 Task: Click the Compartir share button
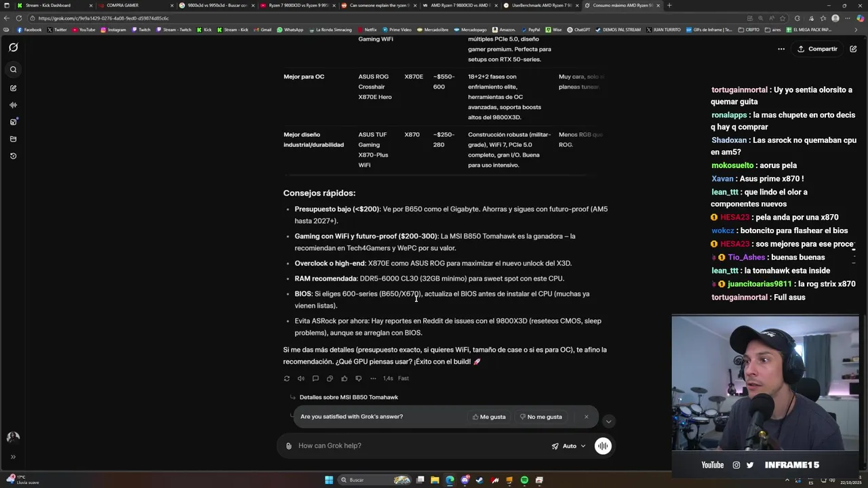[817, 49]
